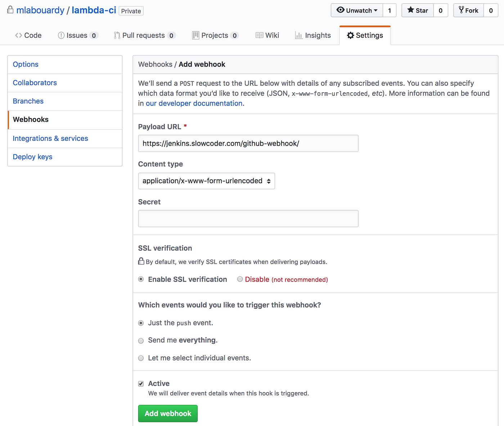Select Webhooks in settings sidebar

65,120
